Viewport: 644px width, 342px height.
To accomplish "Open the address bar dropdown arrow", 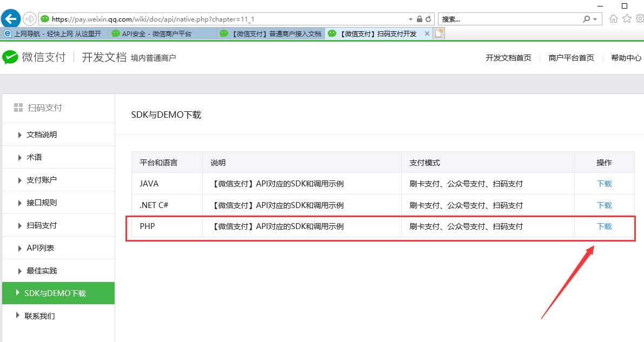I will [x=410, y=19].
